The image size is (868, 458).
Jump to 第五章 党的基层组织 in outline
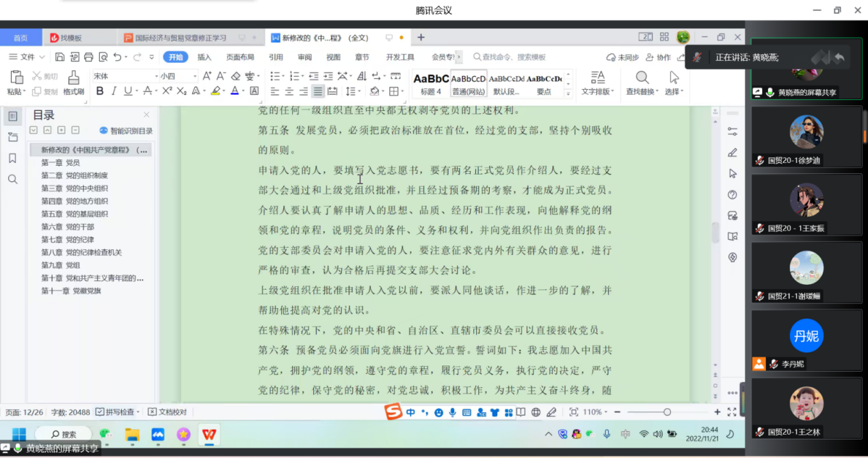[x=75, y=214]
